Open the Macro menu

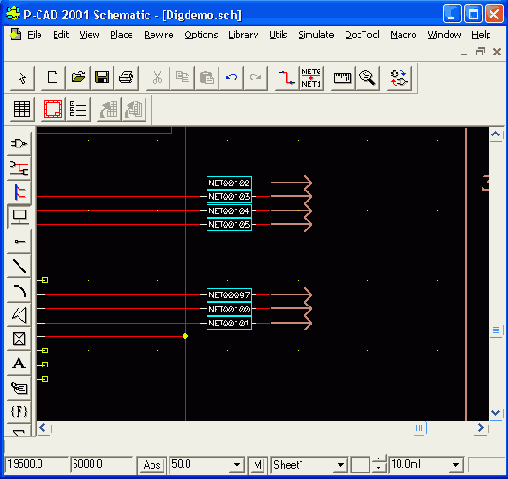click(x=403, y=35)
